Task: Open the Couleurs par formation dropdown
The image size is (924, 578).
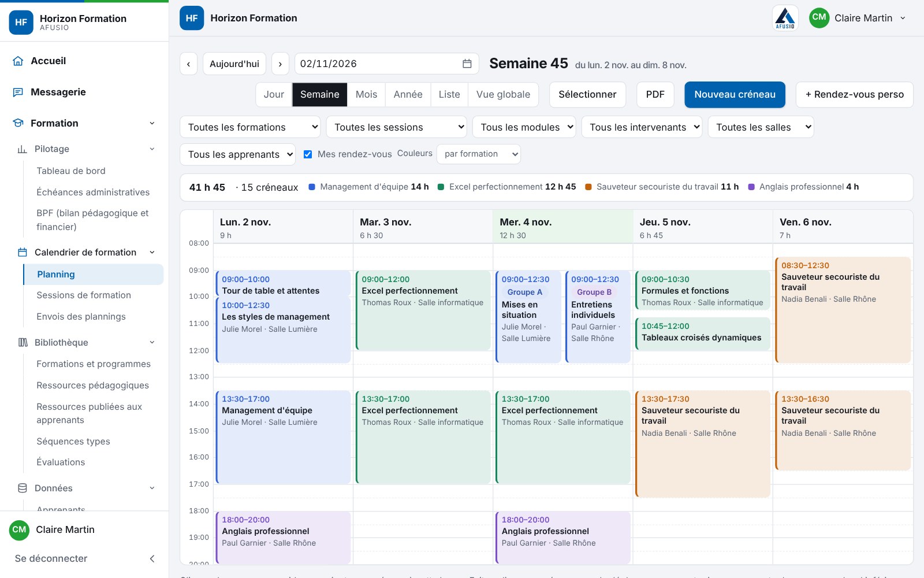Action: 479,154
